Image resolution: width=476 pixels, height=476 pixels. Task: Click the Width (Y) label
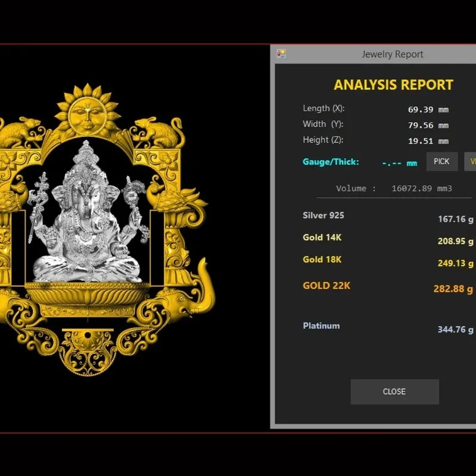coord(323,124)
